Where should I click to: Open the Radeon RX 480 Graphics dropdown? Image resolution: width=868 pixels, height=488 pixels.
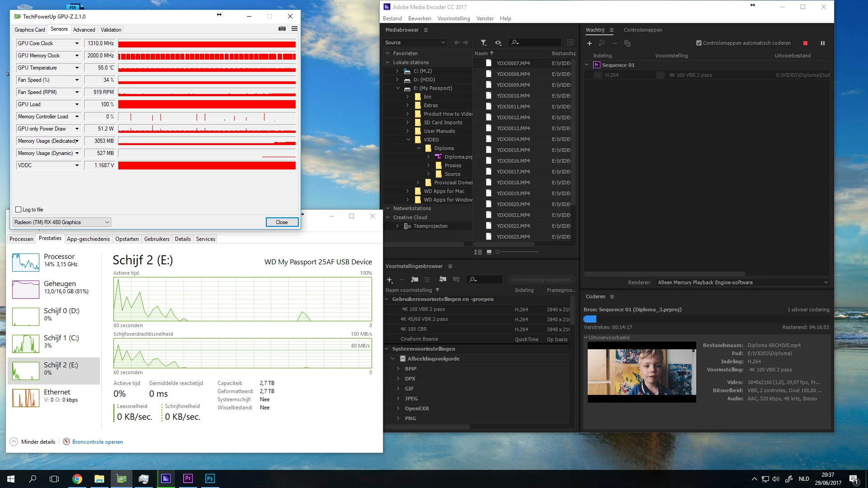pos(61,222)
